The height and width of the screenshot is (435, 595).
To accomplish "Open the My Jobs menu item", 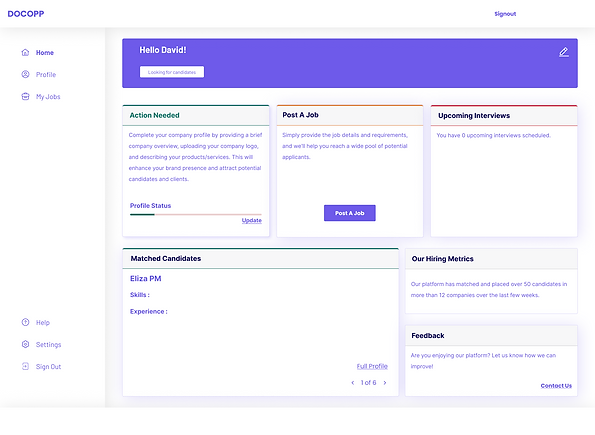I will [x=48, y=97].
